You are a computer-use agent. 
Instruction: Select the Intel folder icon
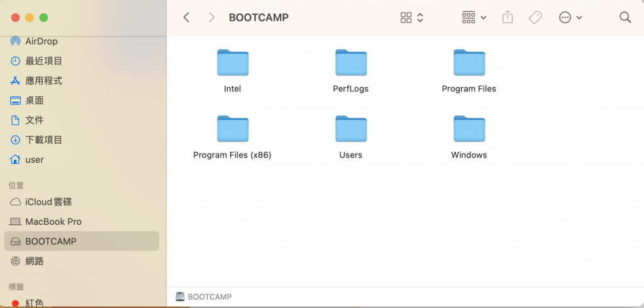[x=233, y=63]
